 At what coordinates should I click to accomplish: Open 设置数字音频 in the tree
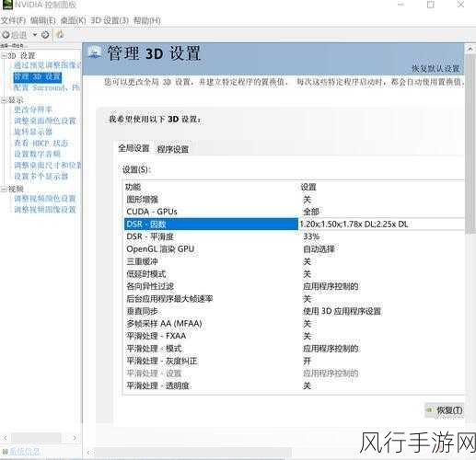(x=37, y=154)
